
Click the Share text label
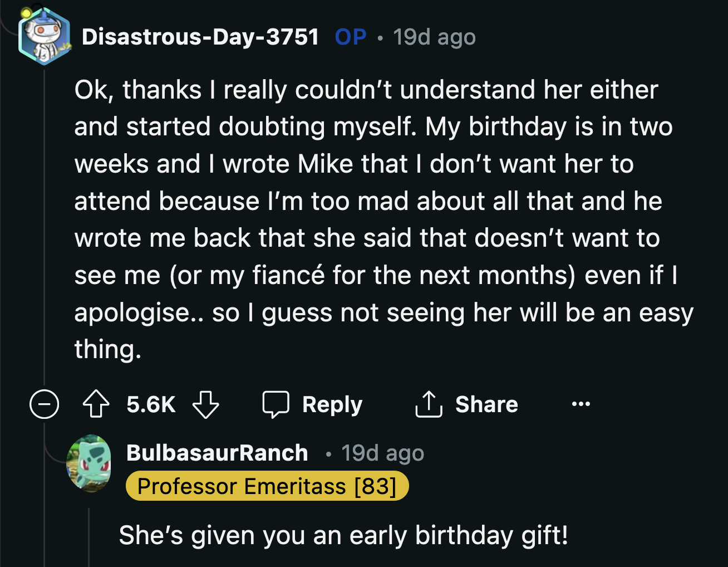tap(486, 404)
